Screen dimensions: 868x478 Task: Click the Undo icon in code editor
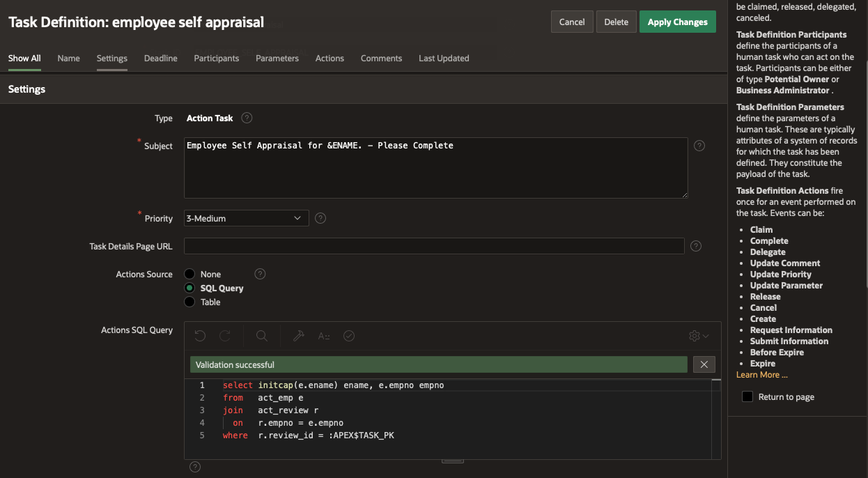[200, 336]
